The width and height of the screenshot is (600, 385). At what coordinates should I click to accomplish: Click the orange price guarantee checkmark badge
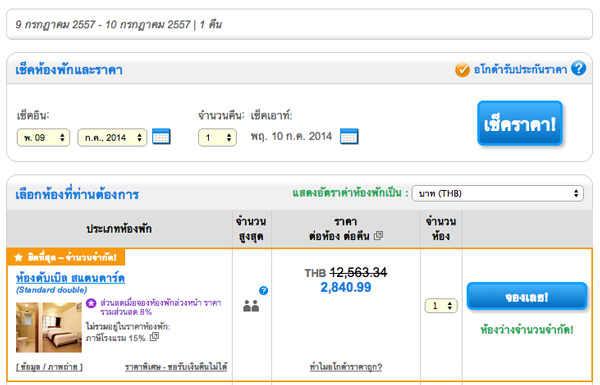click(462, 70)
